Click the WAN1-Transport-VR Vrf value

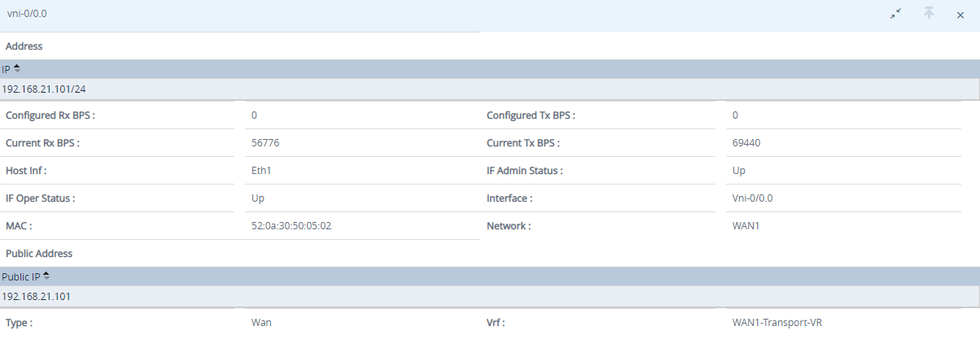click(x=783, y=323)
